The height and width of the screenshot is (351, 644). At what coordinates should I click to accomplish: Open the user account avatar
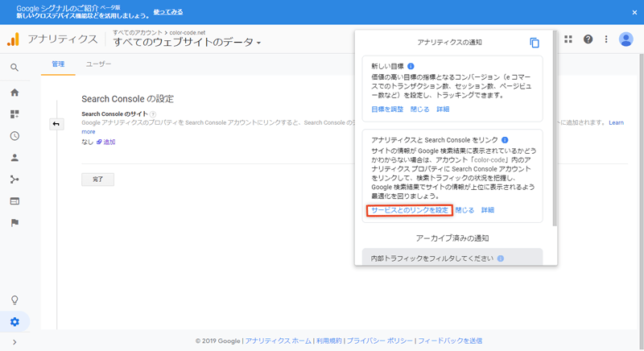[626, 39]
